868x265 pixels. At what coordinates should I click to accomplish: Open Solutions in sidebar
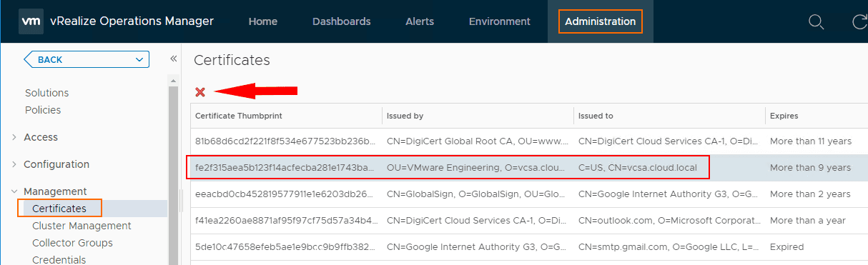click(x=47, y=93)
